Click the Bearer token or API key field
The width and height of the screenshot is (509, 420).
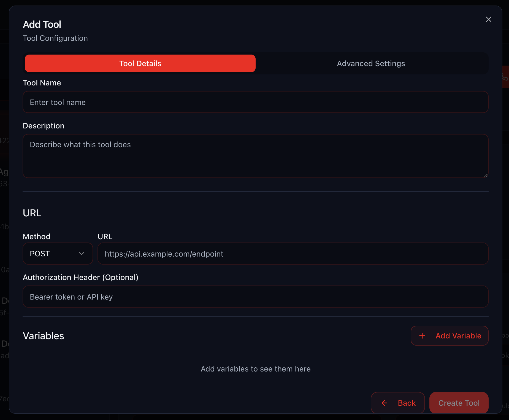pyautogui.click(x=256, y=297)
